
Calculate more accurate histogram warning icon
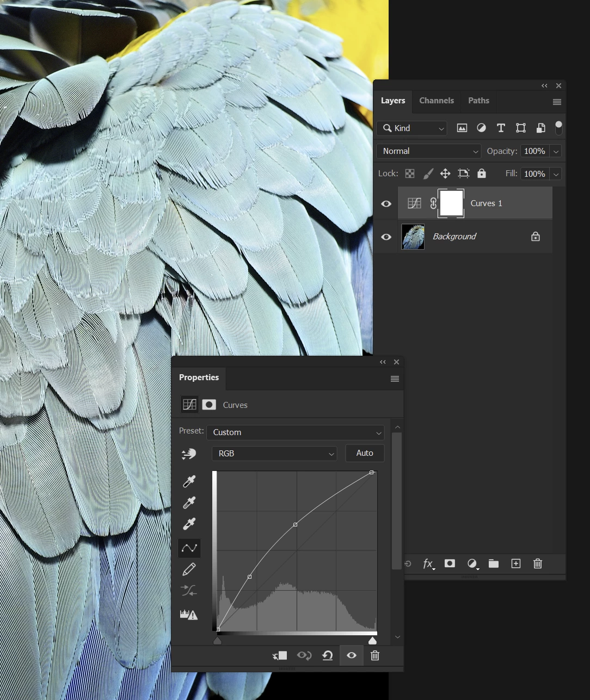click(x=189, y=615)
